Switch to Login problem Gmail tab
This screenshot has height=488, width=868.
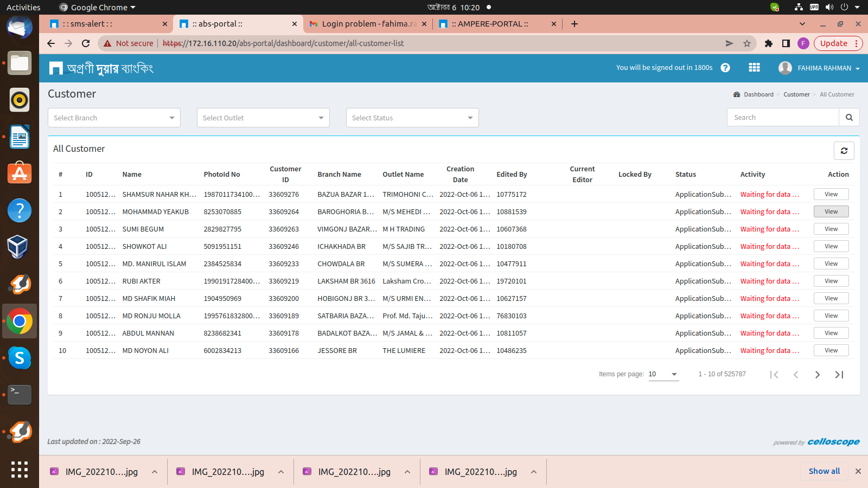(367, 24)
